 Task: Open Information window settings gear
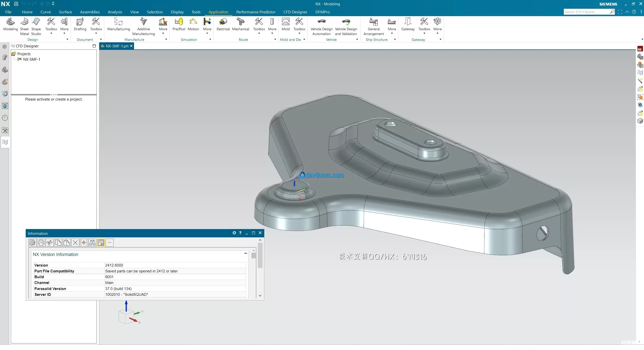pos(234,233)
